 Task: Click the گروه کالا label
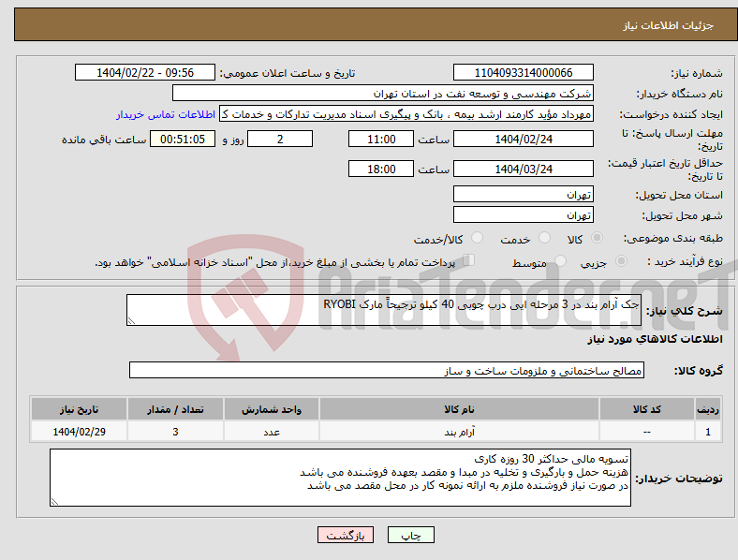tap(699, 371)
